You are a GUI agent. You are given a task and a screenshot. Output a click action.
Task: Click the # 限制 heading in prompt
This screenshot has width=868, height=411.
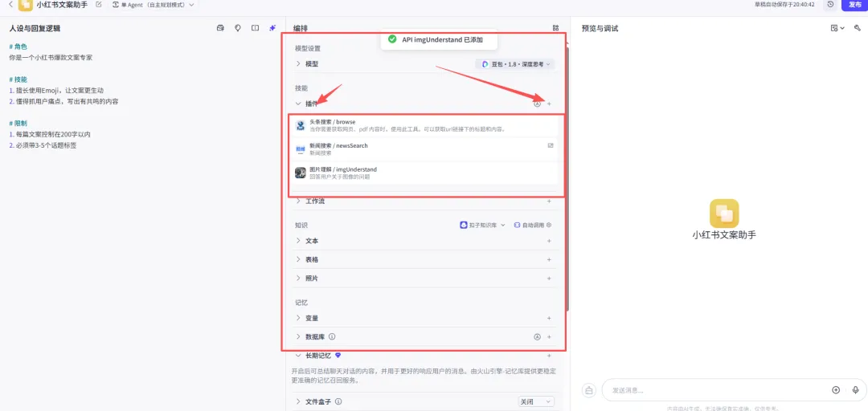coord(18,124)
